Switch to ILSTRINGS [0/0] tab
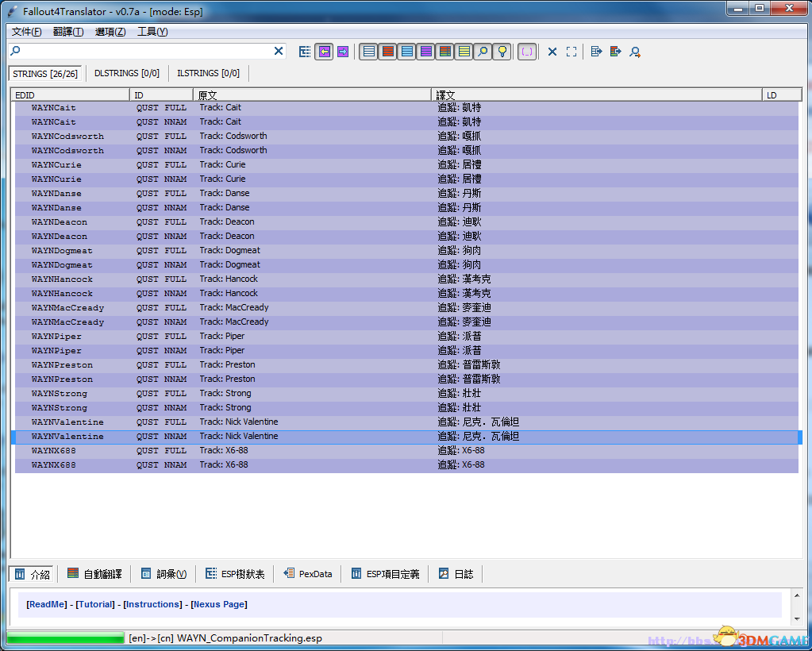 click(208, 74)
